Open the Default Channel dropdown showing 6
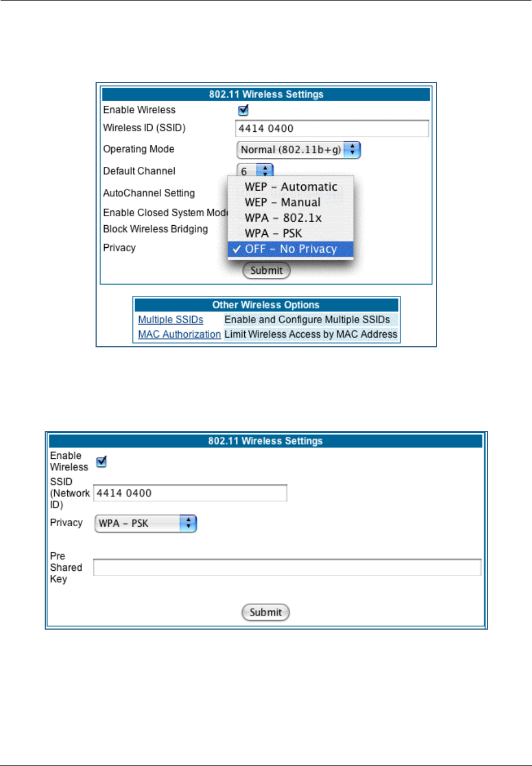The image size is (532, 766). (255, 170)
